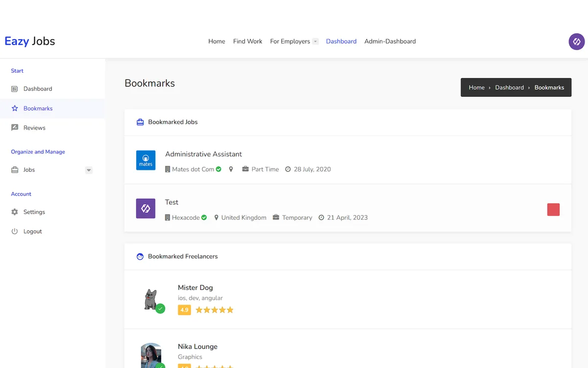Click the Settings gear icon

15,212
